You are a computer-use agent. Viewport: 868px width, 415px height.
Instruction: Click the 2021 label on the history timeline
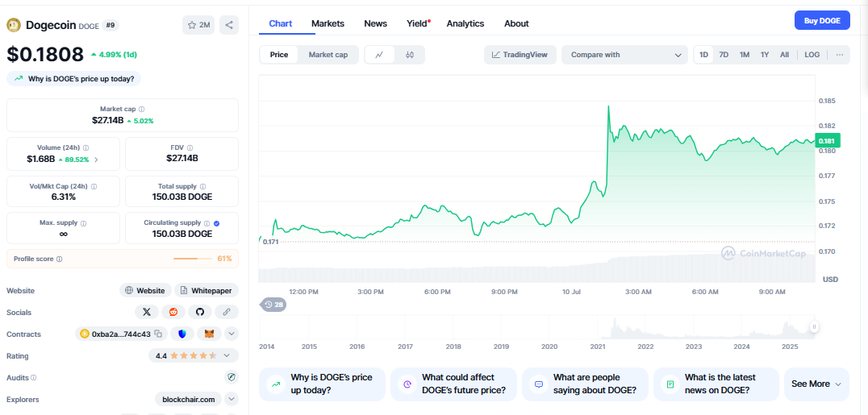597,347
